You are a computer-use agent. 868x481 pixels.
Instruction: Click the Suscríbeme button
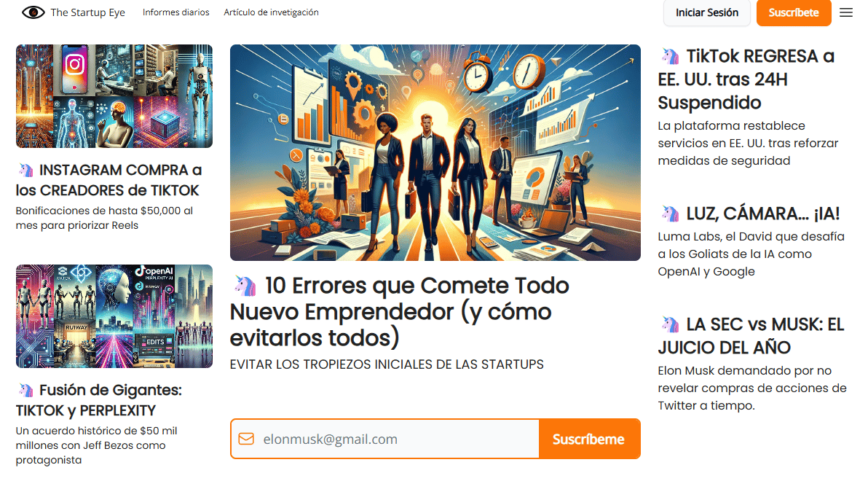(x=590, y=439)
